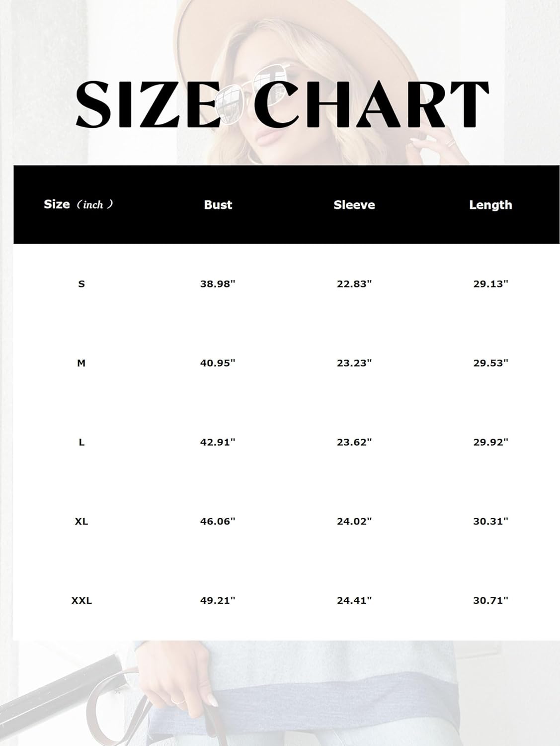
Task: Select sleeve value 24.41" for size XXL
Action: point(354,600)
